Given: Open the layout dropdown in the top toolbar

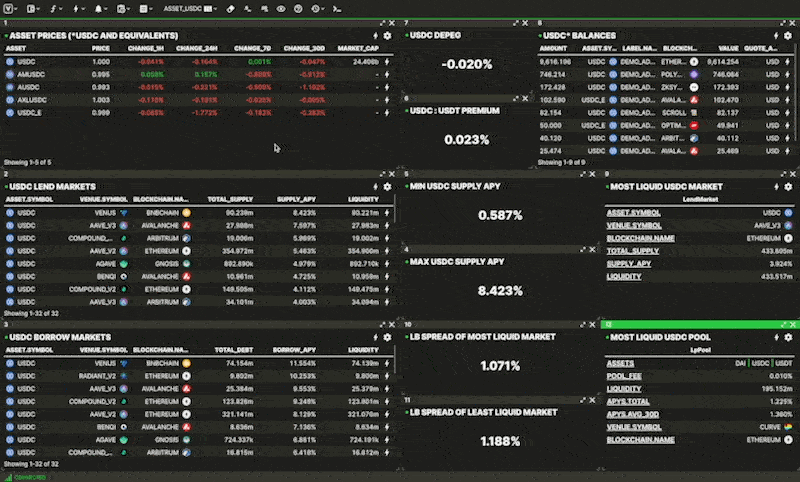Looking at the screenshot, I should (33, 9).
